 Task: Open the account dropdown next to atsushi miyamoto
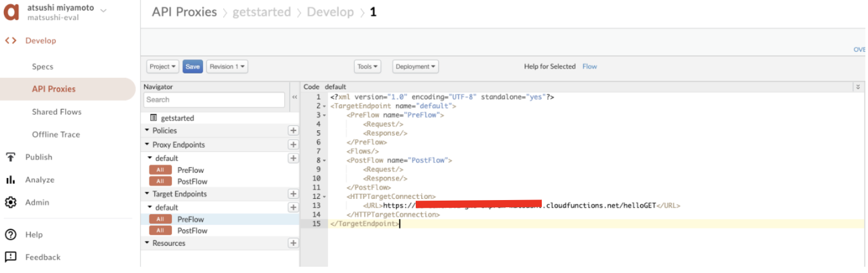click(103, 10)
